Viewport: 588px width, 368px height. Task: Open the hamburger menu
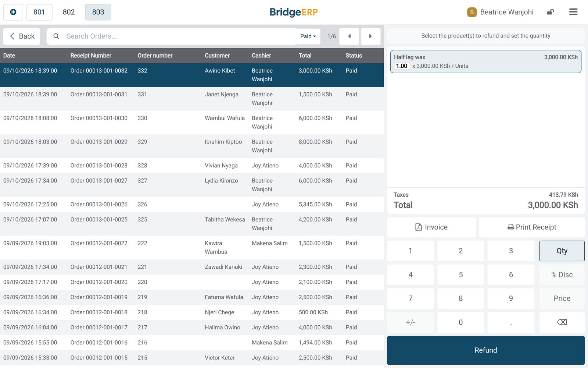573,12
